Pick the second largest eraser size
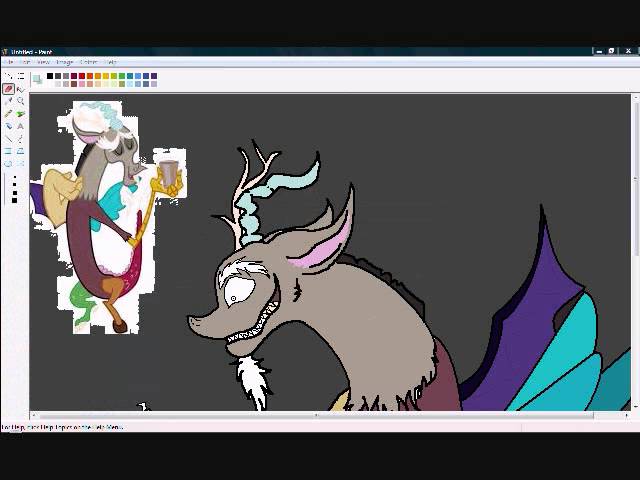Viewport: 640px width, 480px height. (x=15, y=193)
